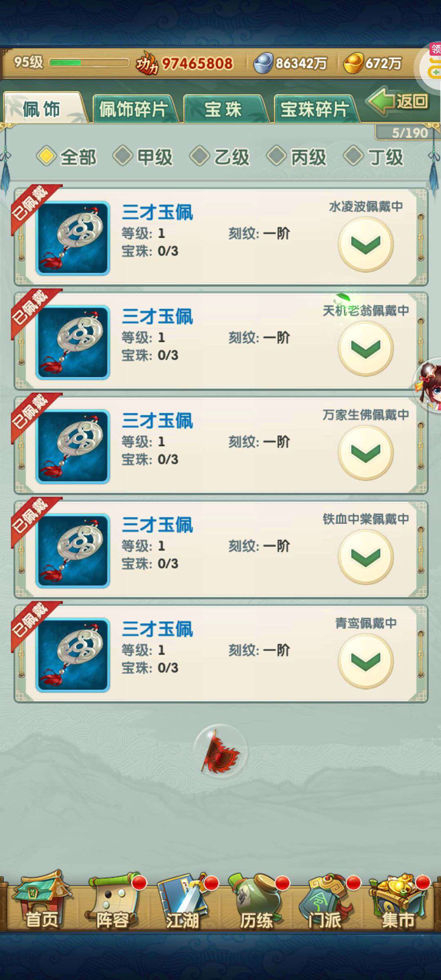Expand the pendant worn by 万家生佛

(x=365, y=452)
